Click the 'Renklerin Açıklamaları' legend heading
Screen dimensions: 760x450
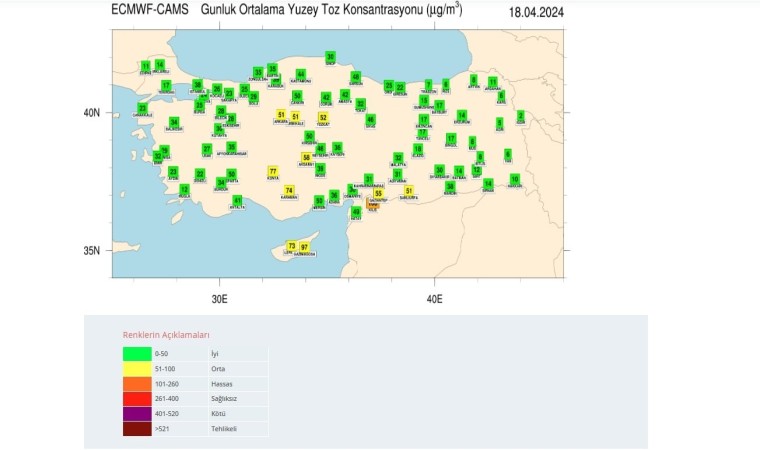pyautogui.click(x=166, y=334)
